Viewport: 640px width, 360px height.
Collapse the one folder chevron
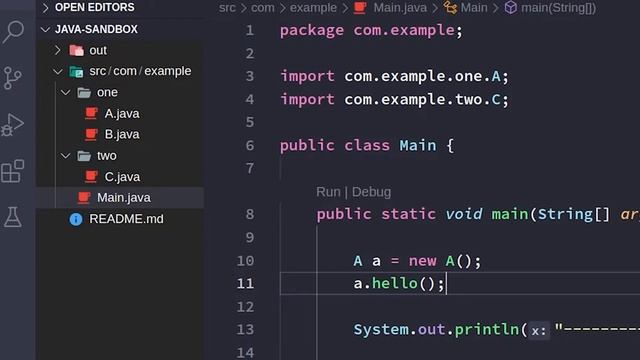pyautogui.click(x=65, y=93)
